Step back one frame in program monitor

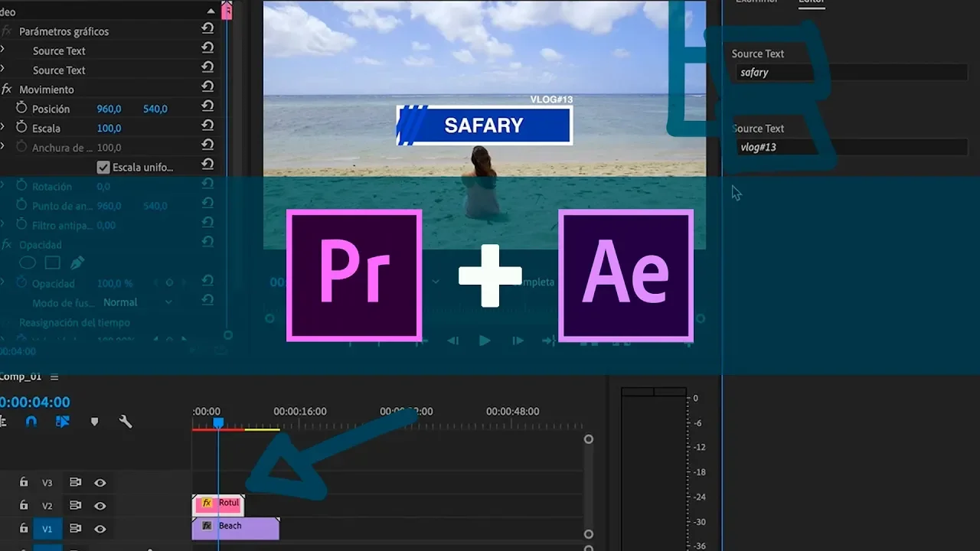pos(453,341)
